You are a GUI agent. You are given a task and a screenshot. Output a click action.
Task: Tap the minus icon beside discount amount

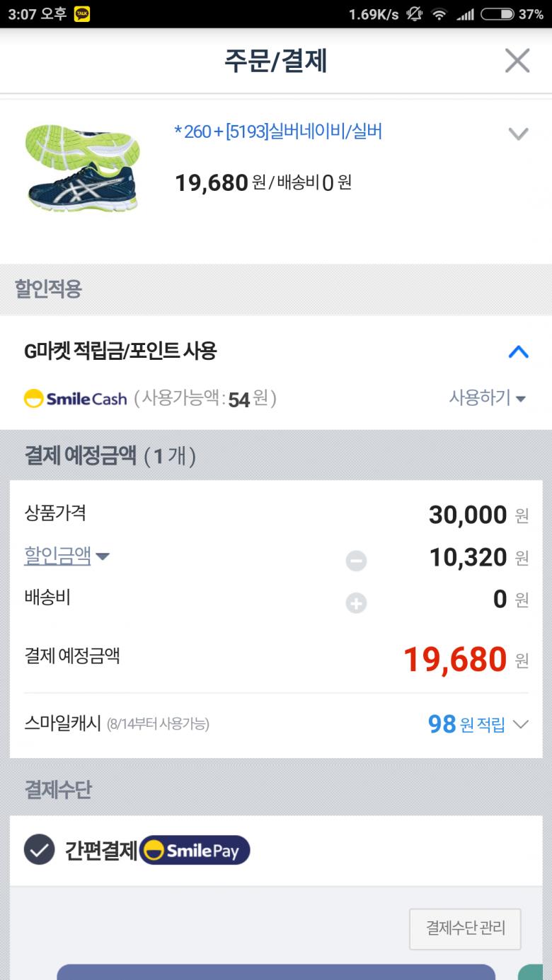(x=356, y=561)
